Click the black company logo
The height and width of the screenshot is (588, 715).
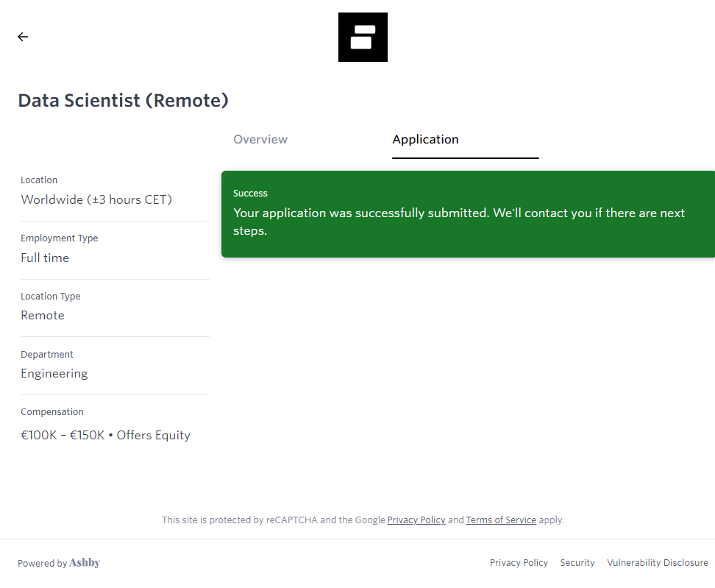(363, 38)
